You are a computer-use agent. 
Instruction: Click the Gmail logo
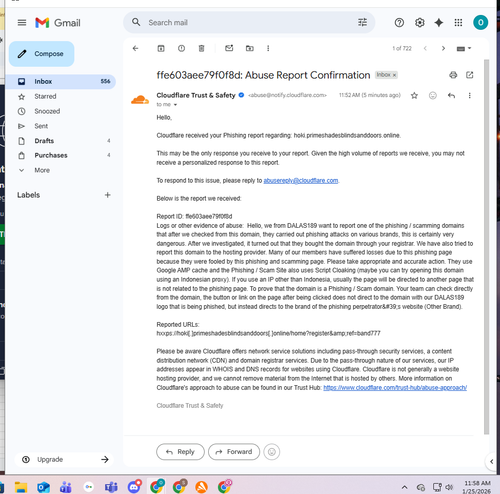[58, 23]
